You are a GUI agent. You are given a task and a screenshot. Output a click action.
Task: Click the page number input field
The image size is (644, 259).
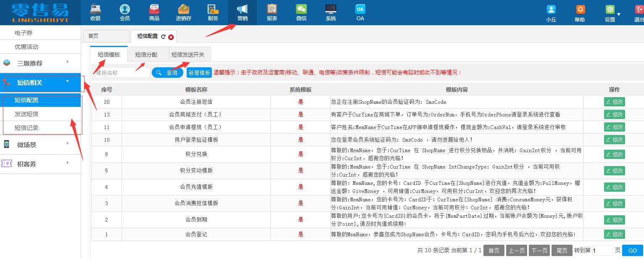(602, 250)
